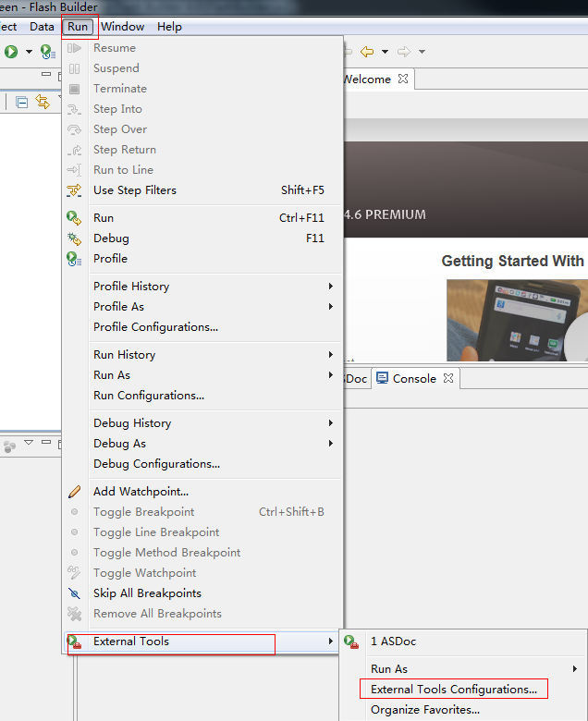Choose Add Watchpoint...

pos(202,492)
